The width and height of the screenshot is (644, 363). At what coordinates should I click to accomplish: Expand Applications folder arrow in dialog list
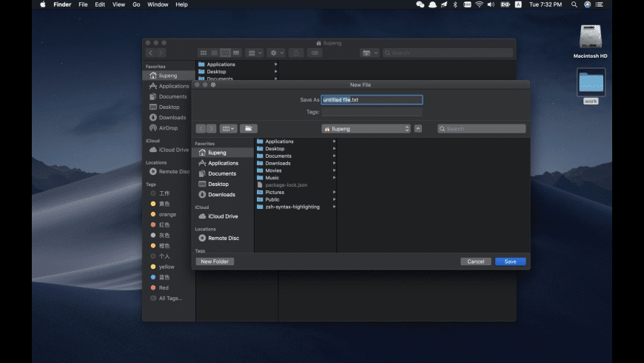(334, 141)
